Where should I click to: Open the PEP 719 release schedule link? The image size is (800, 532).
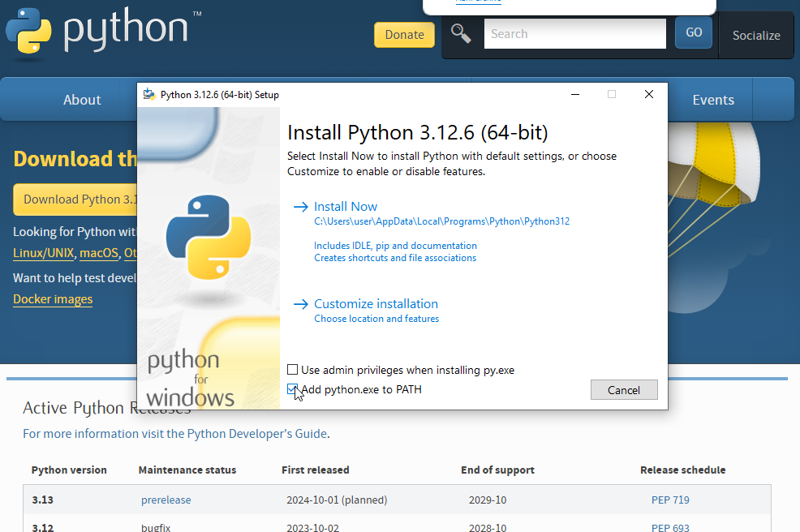[670, 500]
